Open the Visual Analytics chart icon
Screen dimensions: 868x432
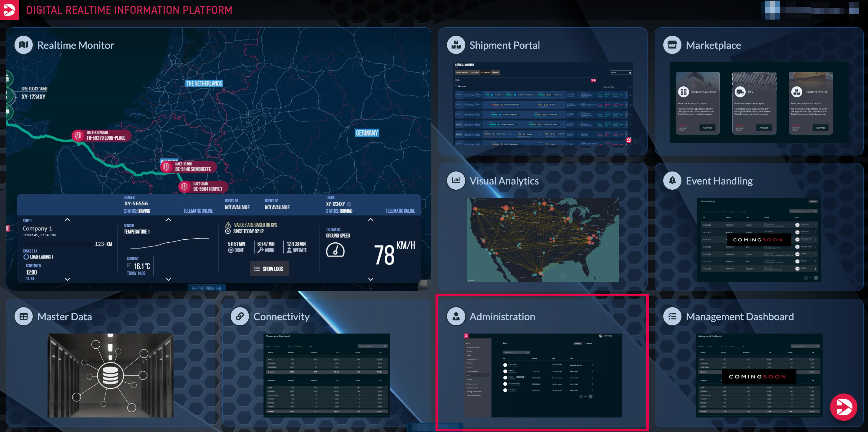(456, 181)
